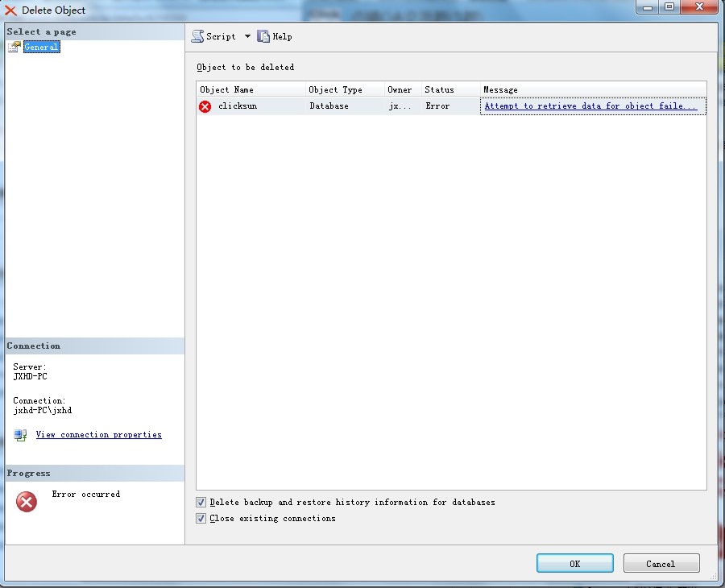Screen dimensions: 725x588
Task: Click the red error icon beside clicksun
Action: [x=205, y=106]
